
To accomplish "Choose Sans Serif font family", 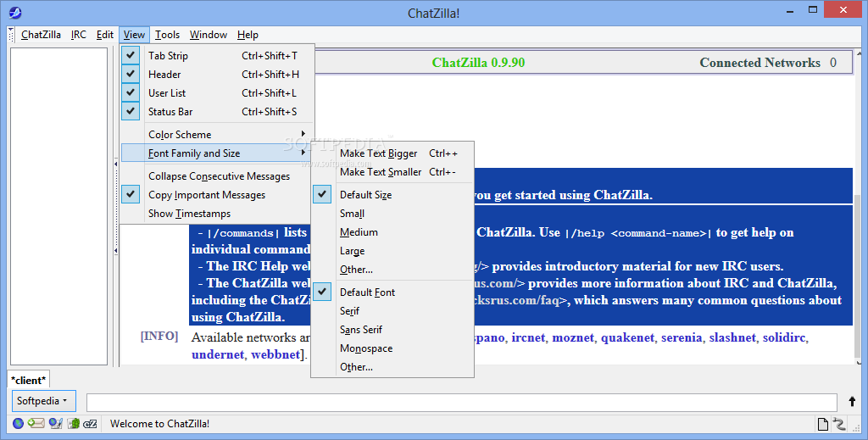I will (x=392, y=330).
